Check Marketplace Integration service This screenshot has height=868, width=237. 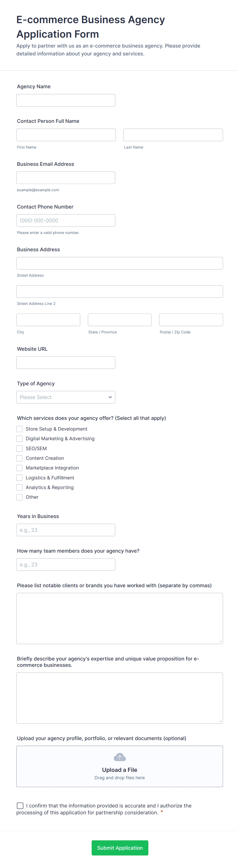click(20, 468)
